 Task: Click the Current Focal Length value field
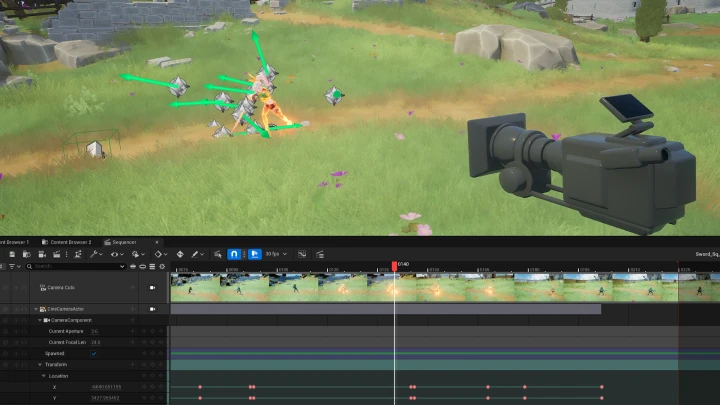pos(96,342)
